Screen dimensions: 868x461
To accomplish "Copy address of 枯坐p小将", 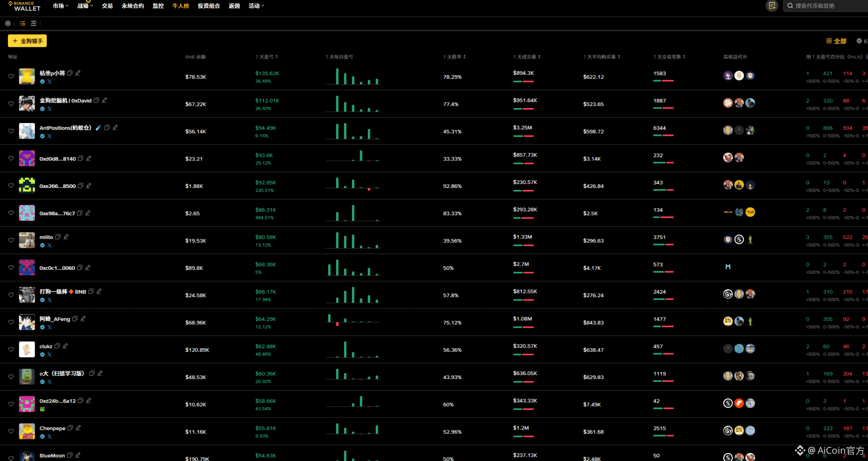I will [70, 73].
